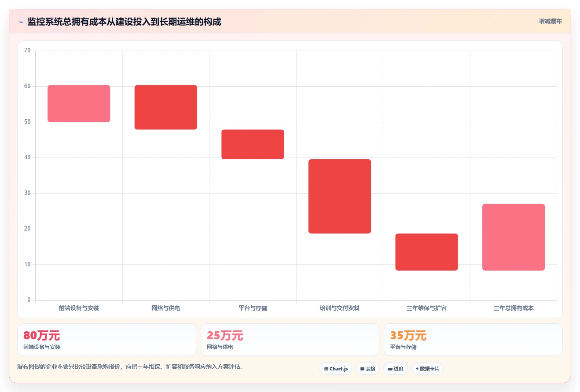The height and width of the screenshot is (392, 580).
Task: Click the chart title 监控系统总拥有成本从建设投入到长期运维的构成
Action: point(124,22)
